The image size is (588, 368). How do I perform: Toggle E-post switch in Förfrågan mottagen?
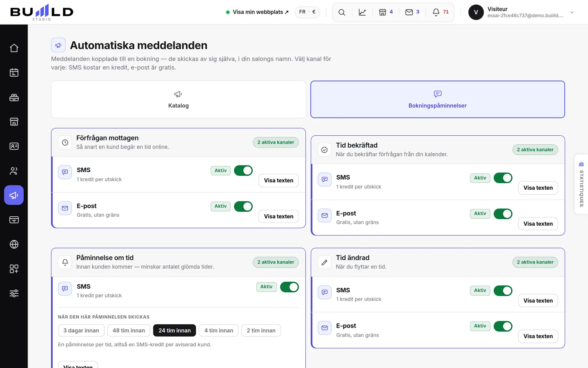point(243,206)
